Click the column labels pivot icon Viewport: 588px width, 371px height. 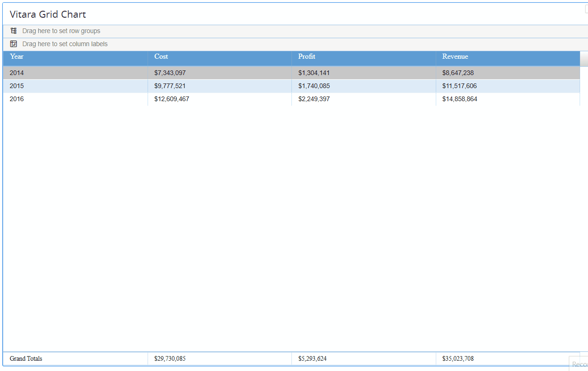(x=14, y=44)
